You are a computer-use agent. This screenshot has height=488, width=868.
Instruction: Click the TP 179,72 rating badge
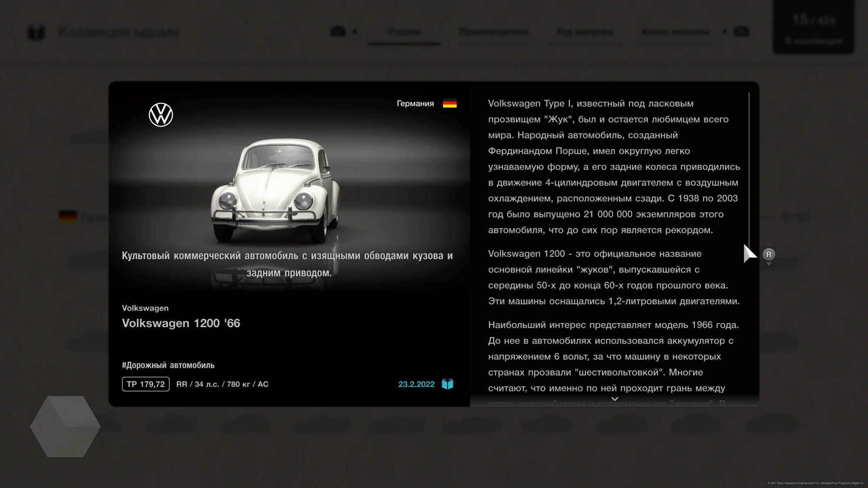point(146,384)
